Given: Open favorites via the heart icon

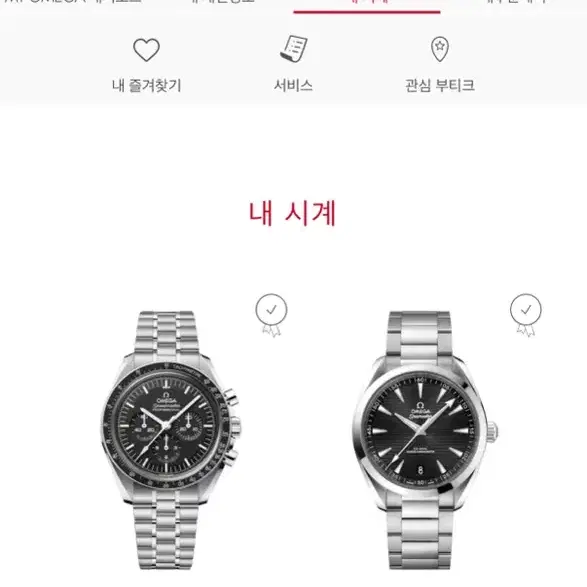Looking at the screenshot, I should 146,50.
